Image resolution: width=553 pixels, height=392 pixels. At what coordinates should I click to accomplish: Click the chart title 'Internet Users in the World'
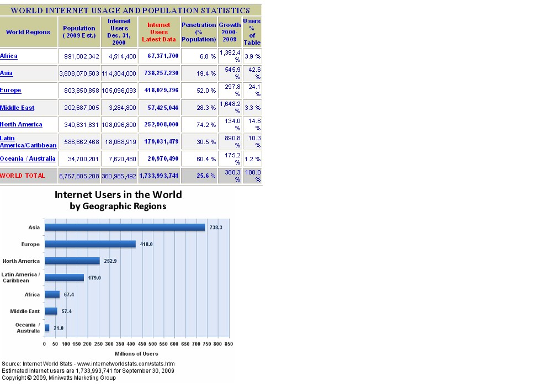pos(118,194)
